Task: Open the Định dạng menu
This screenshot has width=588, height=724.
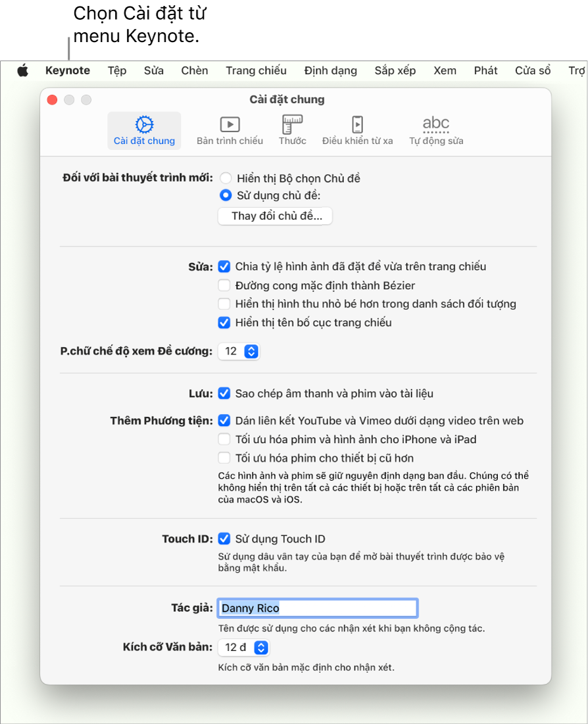Action: point(331,70)
